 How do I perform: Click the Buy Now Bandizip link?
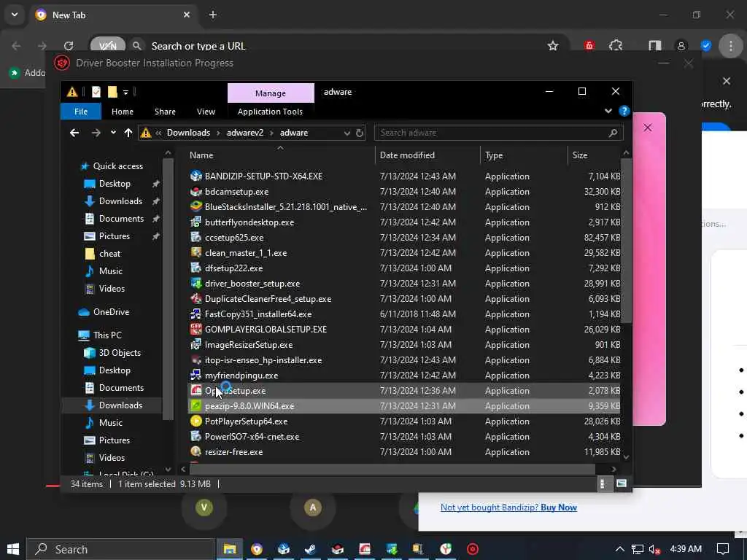pyautogui.click(x=558, y=507)
